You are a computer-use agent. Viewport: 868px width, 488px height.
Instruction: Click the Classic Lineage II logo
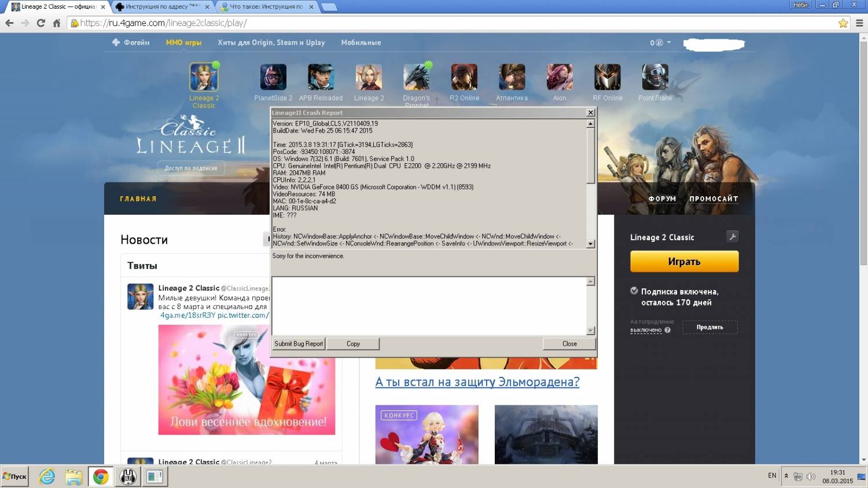191,136
